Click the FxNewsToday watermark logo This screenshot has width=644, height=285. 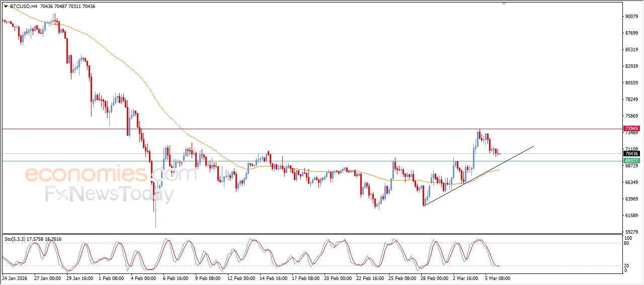point(110,194)
